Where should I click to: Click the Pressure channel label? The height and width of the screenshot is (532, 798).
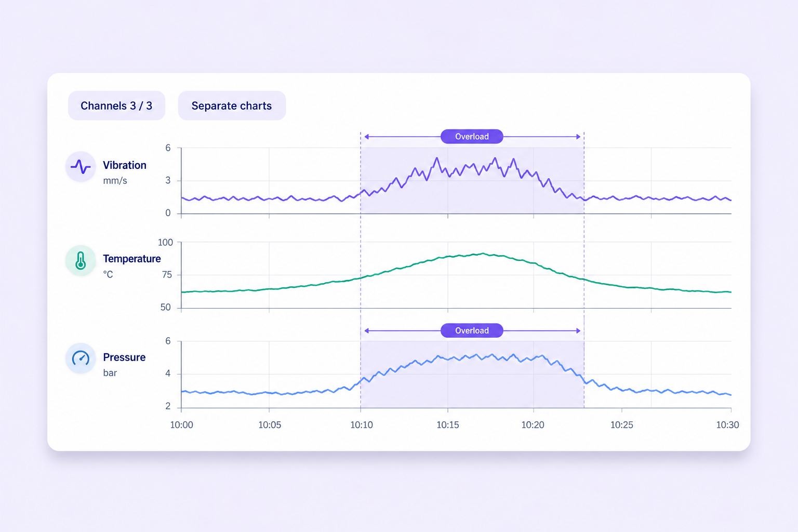124,357
